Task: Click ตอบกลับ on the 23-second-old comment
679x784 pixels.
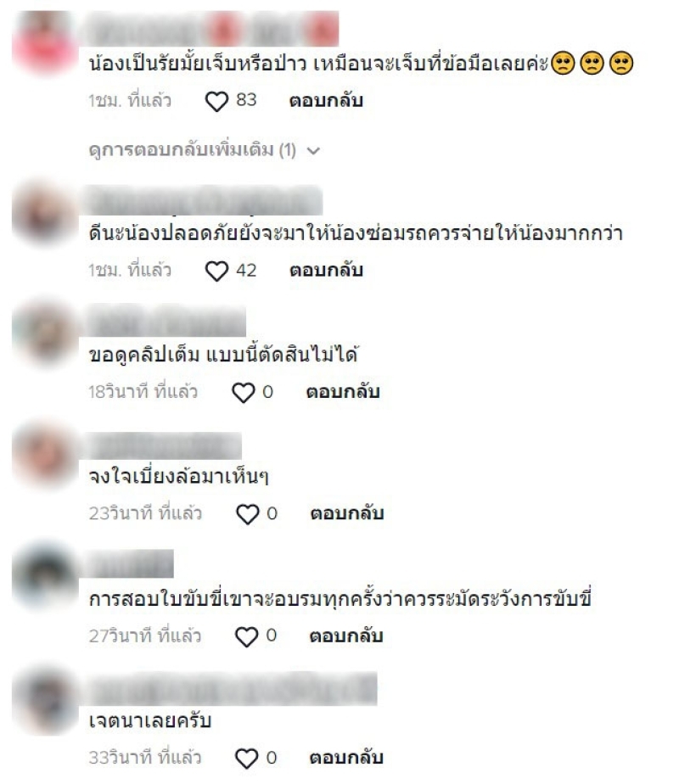Action: (347, 513)
